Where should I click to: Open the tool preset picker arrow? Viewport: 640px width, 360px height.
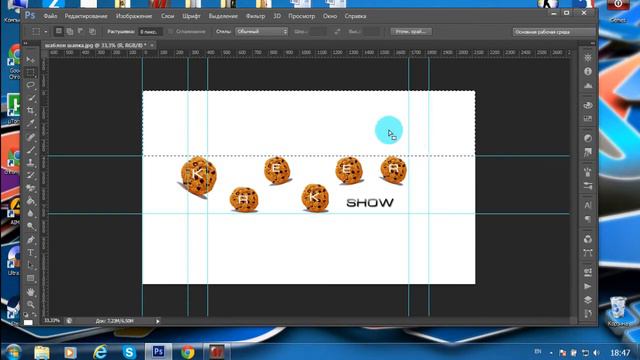46,31
